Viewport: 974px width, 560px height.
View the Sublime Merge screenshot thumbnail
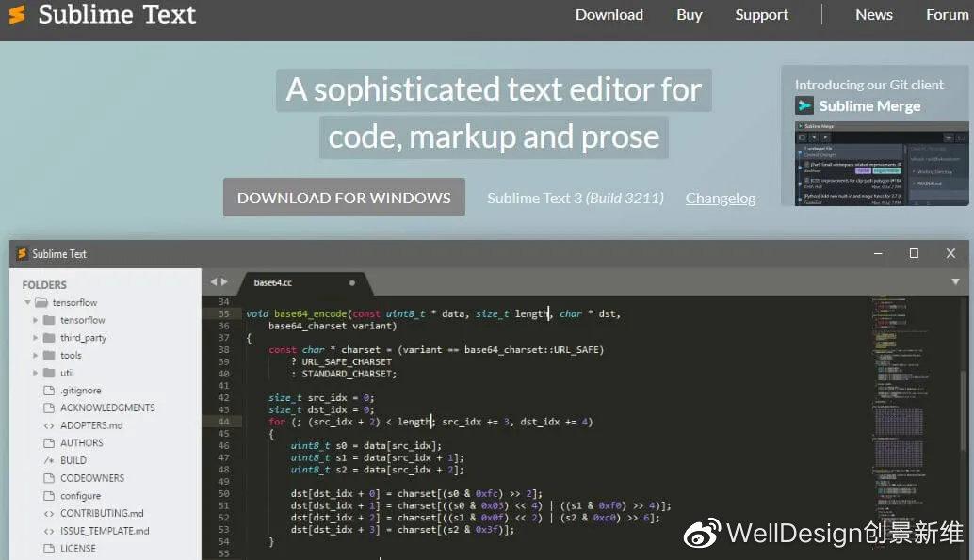point(882,163)
